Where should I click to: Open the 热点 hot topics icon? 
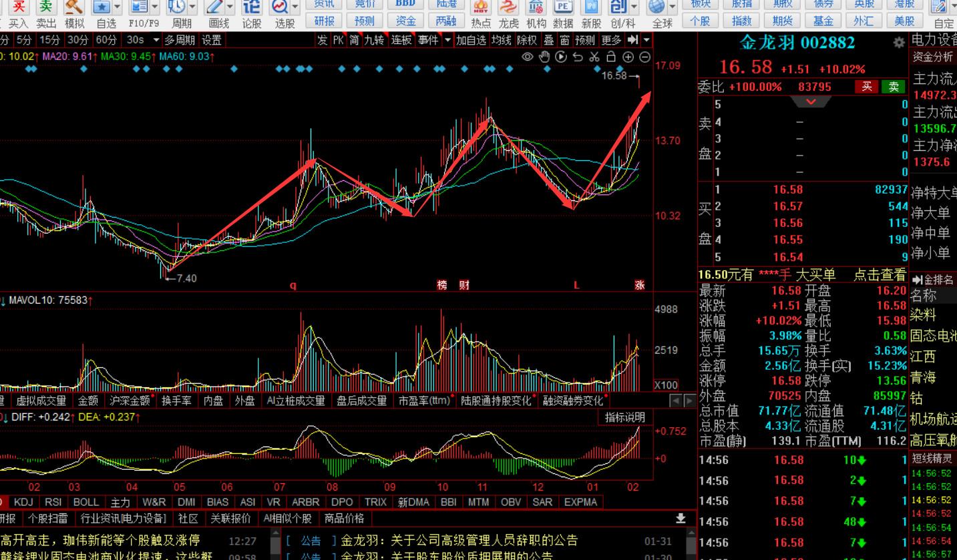point(481,7)
